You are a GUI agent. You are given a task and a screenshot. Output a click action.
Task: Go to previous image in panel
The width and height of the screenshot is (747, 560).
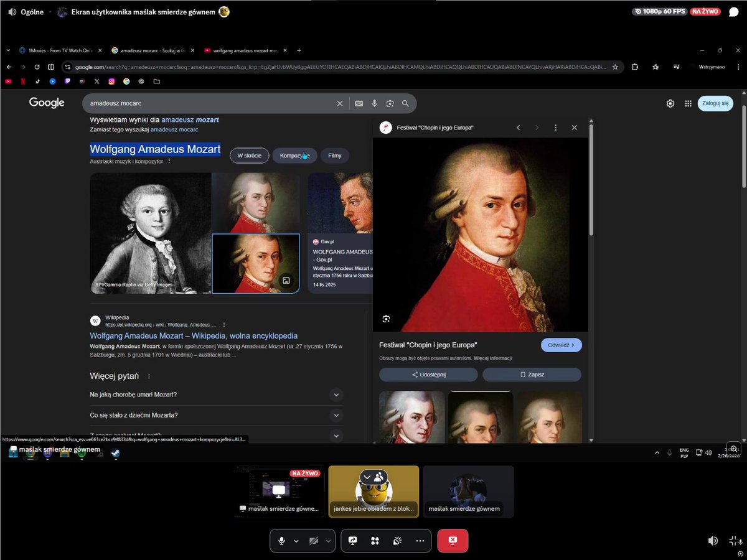pyautogui.click(x=518, y=128)
